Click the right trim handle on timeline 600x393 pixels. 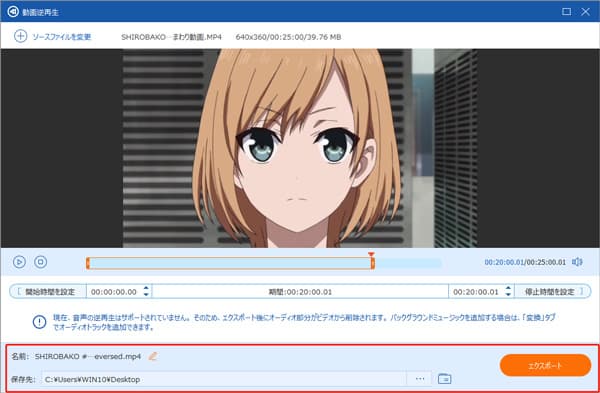tap(372, 263)
